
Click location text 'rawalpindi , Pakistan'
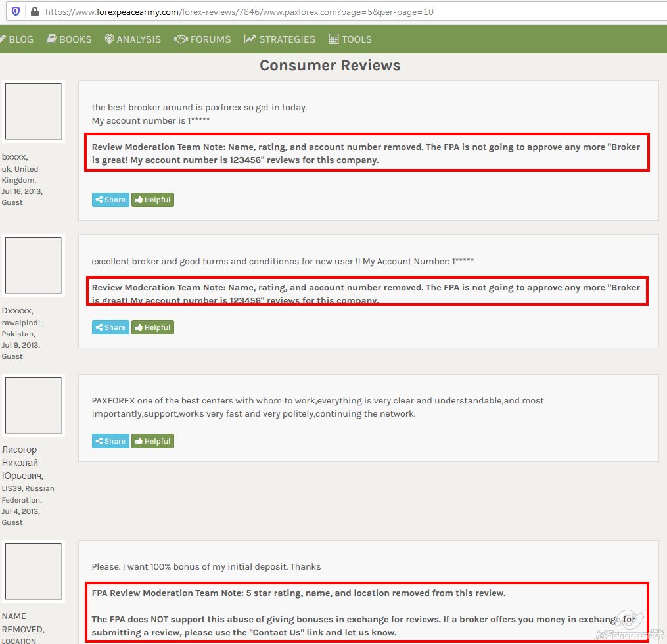[x=22, y=329]
